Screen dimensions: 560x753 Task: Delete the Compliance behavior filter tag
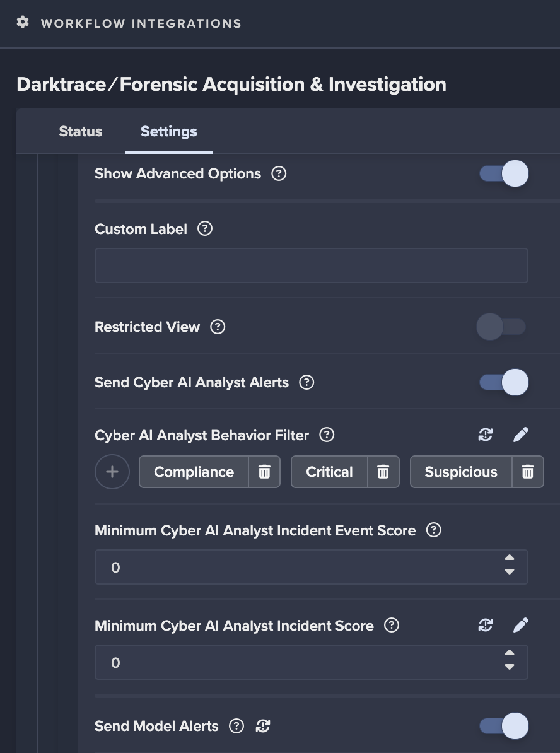pos(264,472)
